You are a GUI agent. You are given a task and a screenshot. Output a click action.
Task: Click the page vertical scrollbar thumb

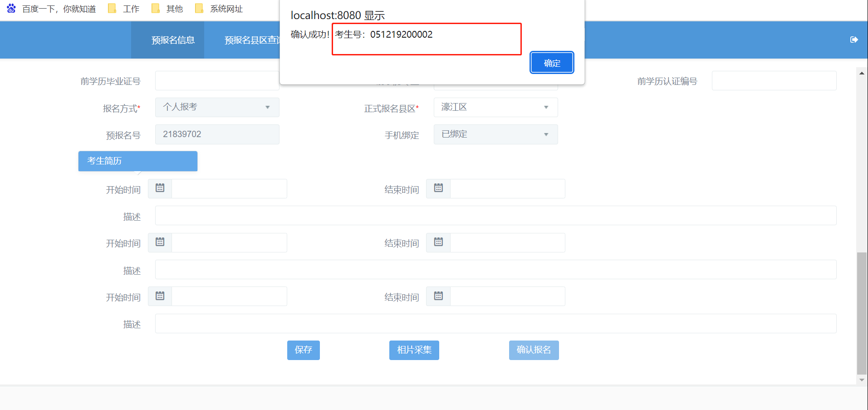click(x=861, y=312)
